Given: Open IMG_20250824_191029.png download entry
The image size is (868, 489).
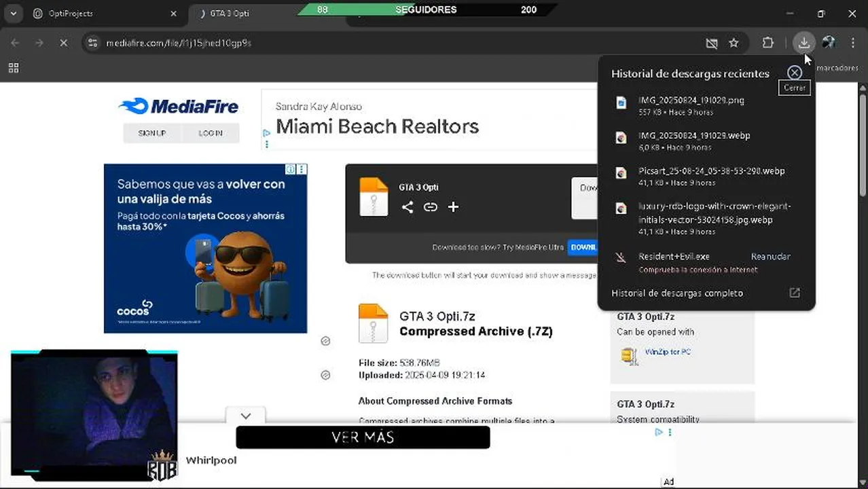Looking at the screenshot, I should [x=706, y=105].
